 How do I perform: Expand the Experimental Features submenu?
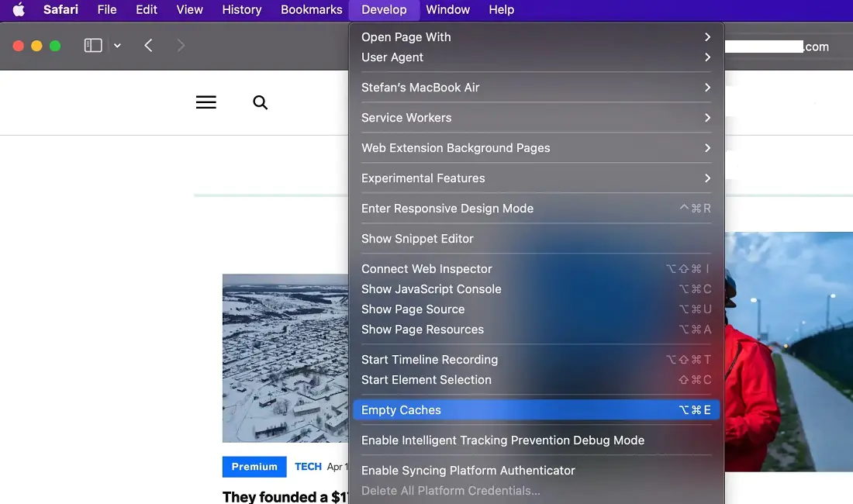pos(536,178)
